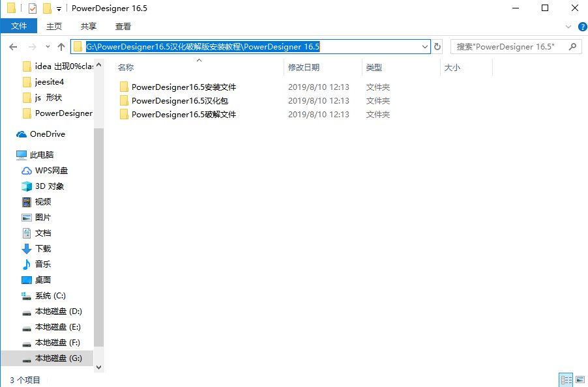
Task: Open the 音乐 folder
Action: click(x=37, y=265)
